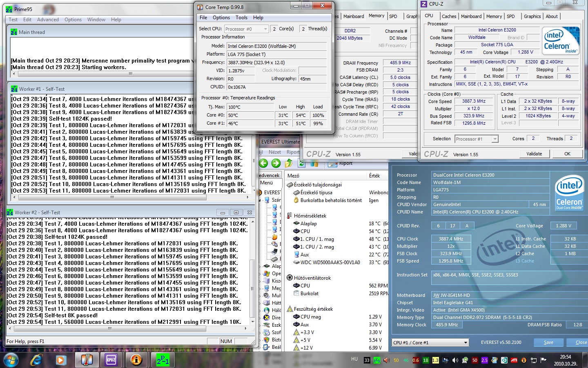Viewport: 588px width, 368px height.
Task: Click the Worker #1 horizontal scrollbar
Action: [131, 197]
